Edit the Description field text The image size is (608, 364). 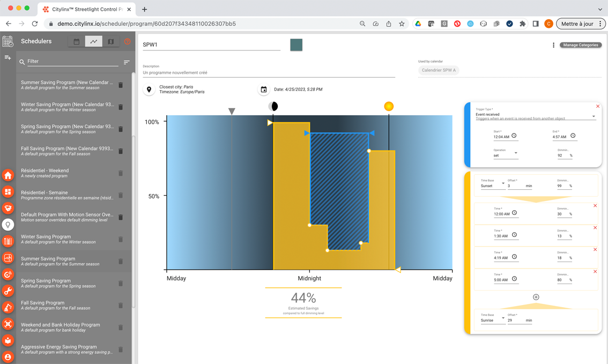point(269,72)
